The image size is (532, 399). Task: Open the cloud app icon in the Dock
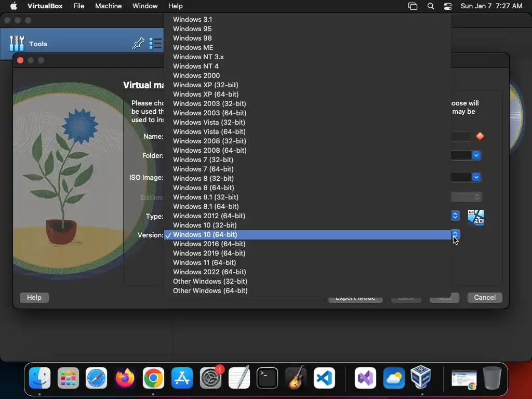[394, 378]
